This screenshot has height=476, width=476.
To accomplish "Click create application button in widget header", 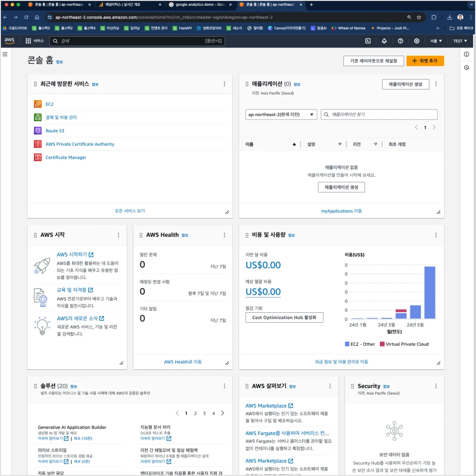I will (405, 84).
